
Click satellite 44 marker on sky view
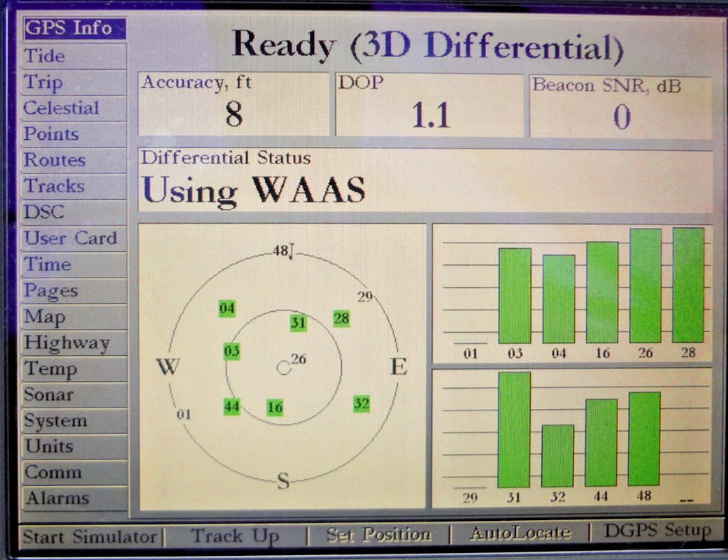point(231,407)
